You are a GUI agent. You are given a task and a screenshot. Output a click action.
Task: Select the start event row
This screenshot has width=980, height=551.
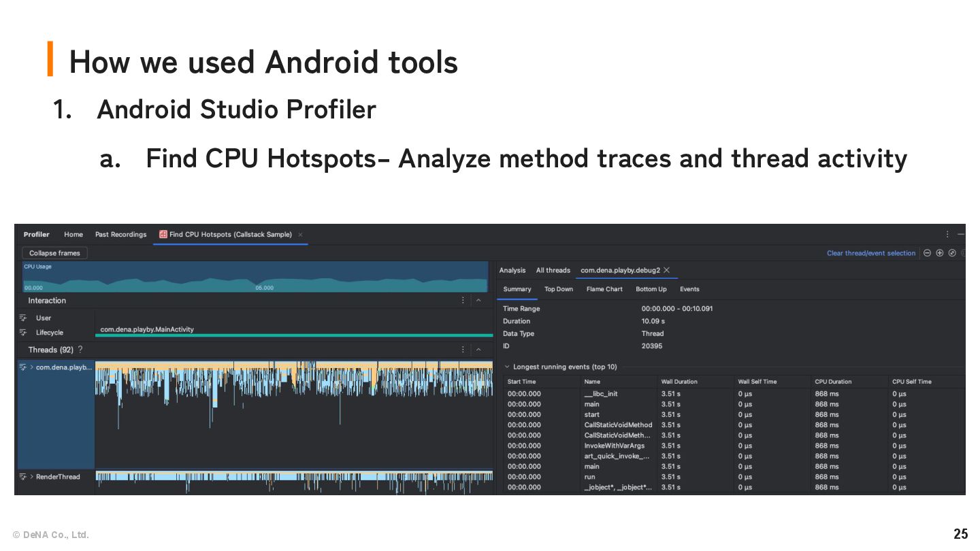(734, 414)
